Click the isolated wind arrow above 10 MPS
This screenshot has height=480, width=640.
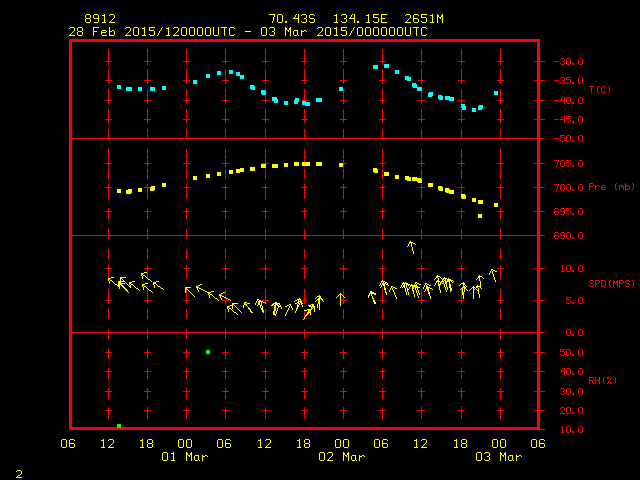pos(411,247)
